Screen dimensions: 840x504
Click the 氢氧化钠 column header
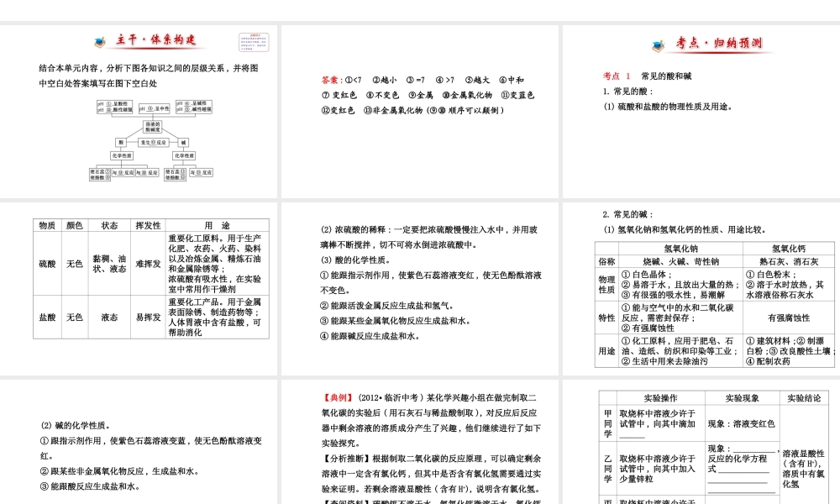pos(681,249)
